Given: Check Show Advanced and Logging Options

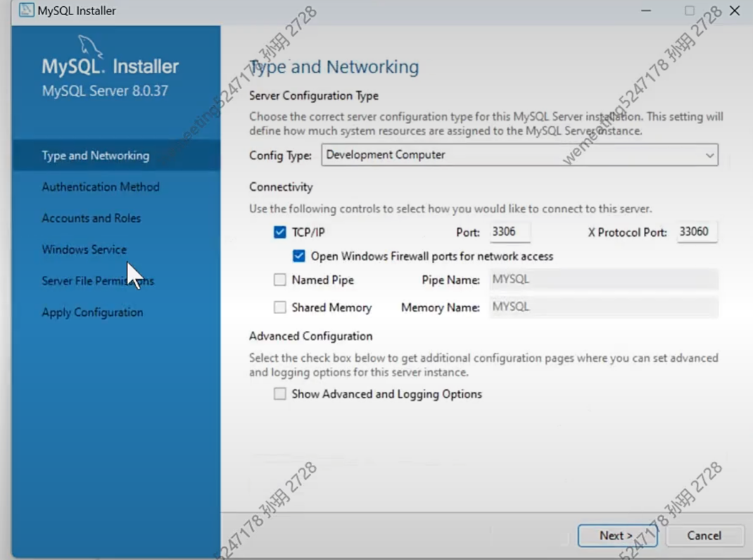Looking at the screenshot, I should (280, 394).
